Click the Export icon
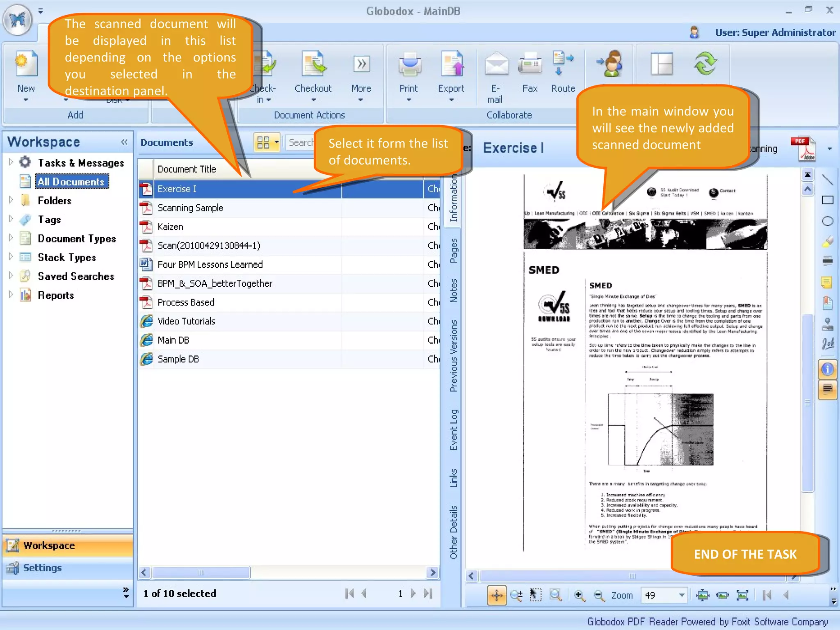The image size is (840, 630). pos(452,64)
